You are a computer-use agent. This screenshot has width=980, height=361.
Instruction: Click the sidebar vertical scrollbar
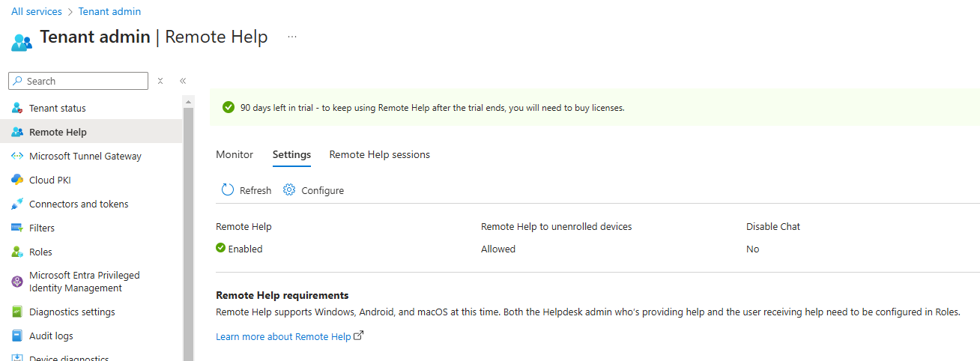(x=188, y=228)
